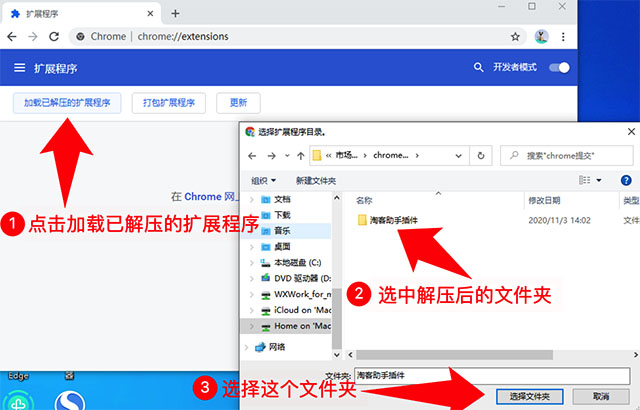Open Chrome's three-dot menu
The height and width of the screenshot is (410, 640).
(563, 37)
